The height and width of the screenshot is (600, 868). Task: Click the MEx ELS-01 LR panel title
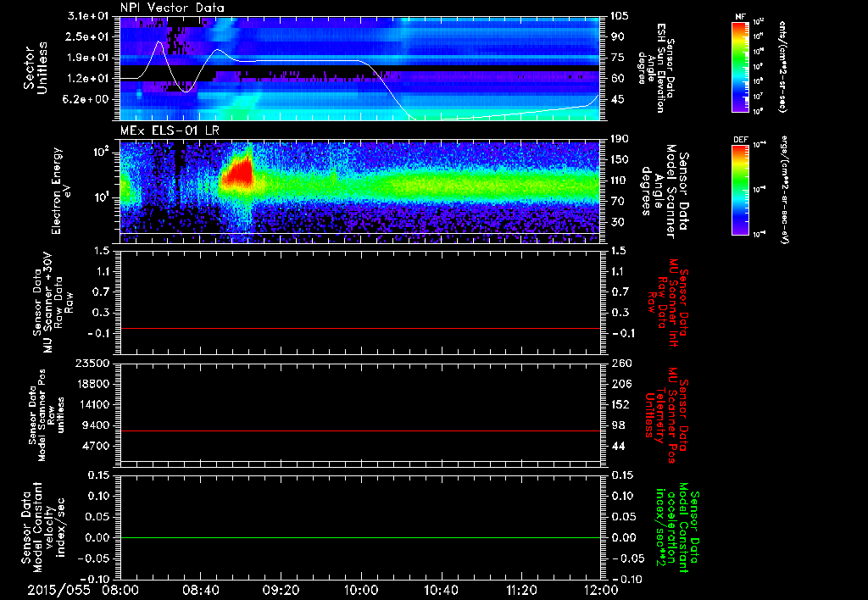[170, 131]
